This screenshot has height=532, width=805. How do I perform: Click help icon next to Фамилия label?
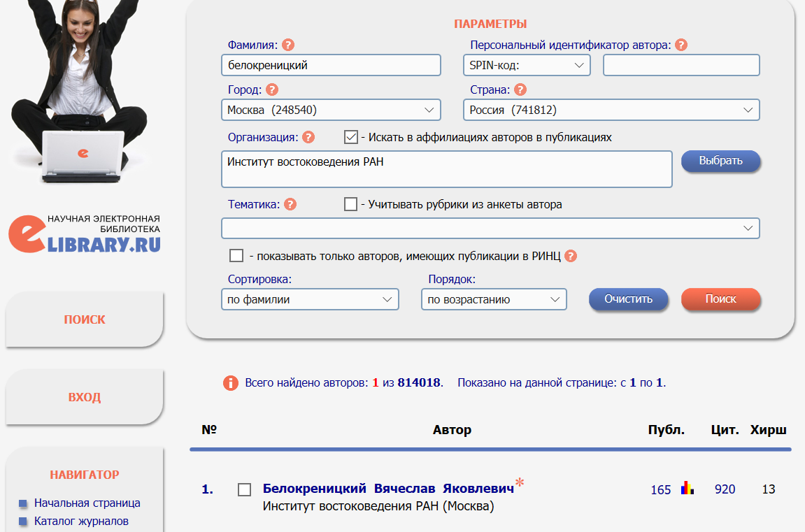coord(288,45)
